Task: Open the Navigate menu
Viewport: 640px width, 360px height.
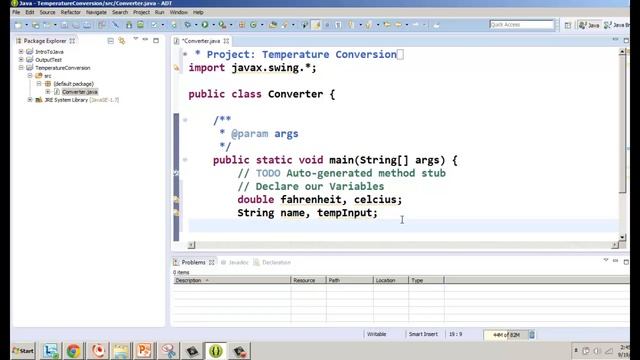Action: pyautogui.click(x=96, y=12)
